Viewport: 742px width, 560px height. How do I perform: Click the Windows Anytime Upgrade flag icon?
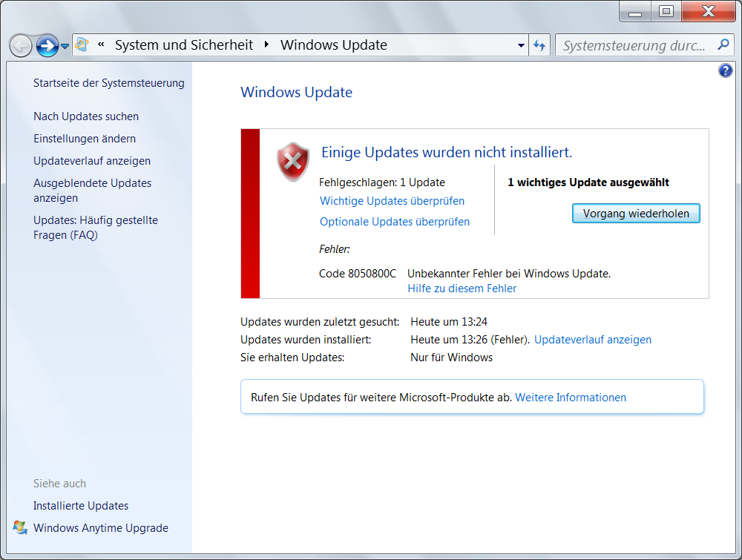(x=20, y=527)
